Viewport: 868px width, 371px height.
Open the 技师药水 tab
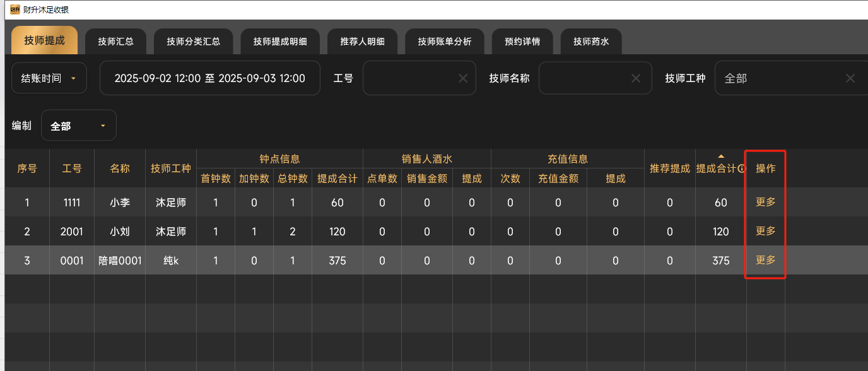(591, 42)
